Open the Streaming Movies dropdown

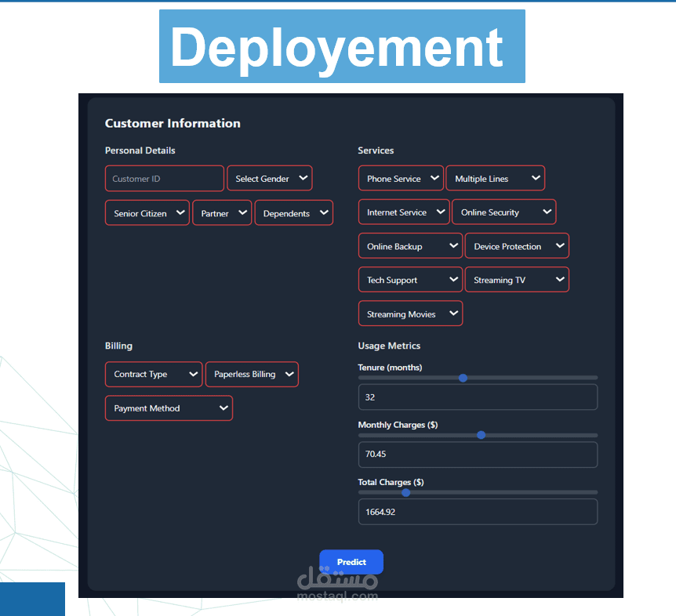click(410, 313)
